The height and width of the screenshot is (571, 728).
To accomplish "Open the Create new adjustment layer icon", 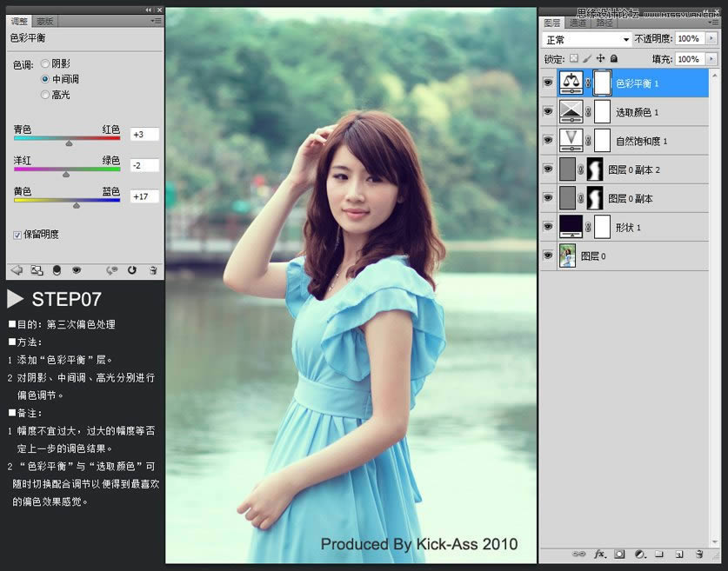I will [x=638, y=554].
